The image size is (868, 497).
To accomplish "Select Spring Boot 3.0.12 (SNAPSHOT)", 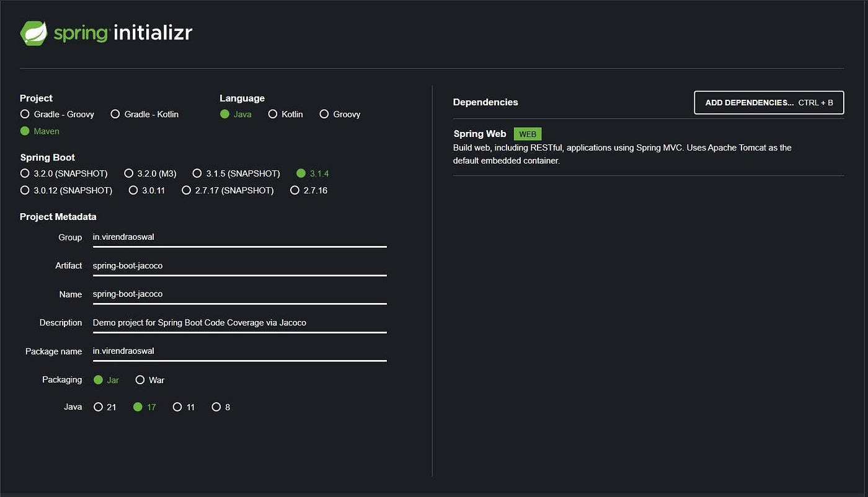I will tap(66, 190).
